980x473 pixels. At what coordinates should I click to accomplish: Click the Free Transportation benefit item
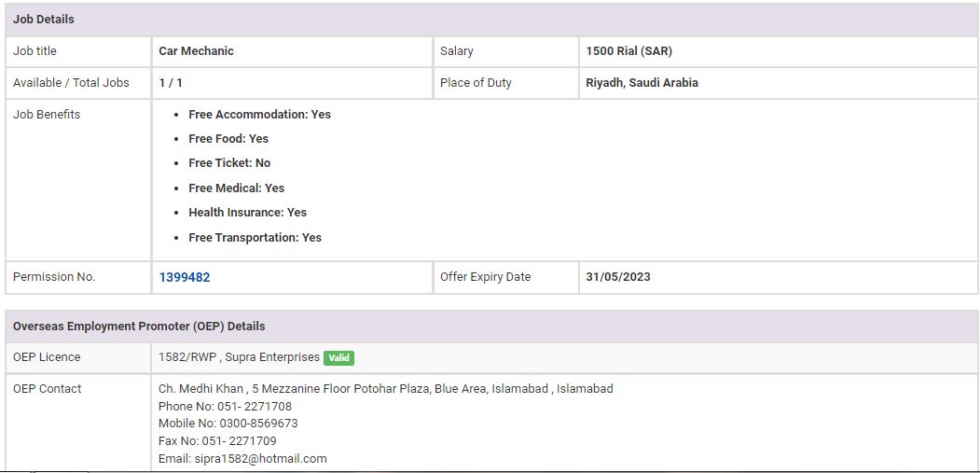click(x=255, y=238)
